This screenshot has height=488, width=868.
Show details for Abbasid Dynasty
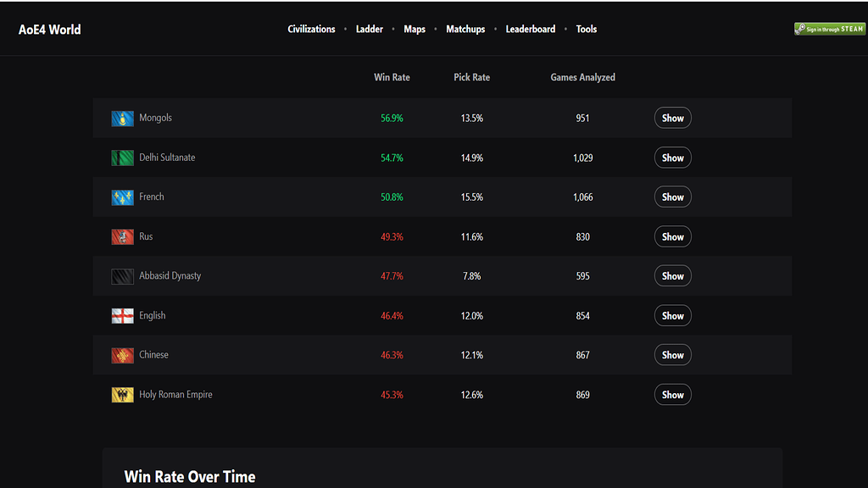click(x=672, y=276)
